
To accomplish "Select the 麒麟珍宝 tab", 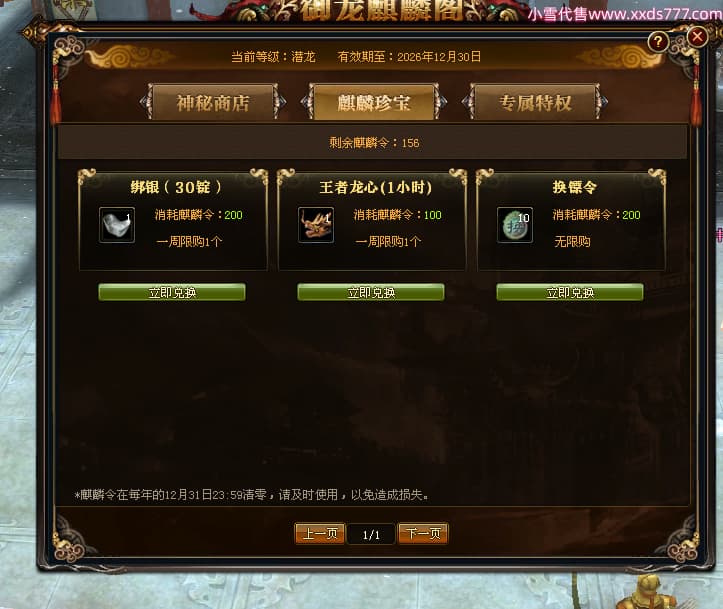I will [x=374, y=102].
